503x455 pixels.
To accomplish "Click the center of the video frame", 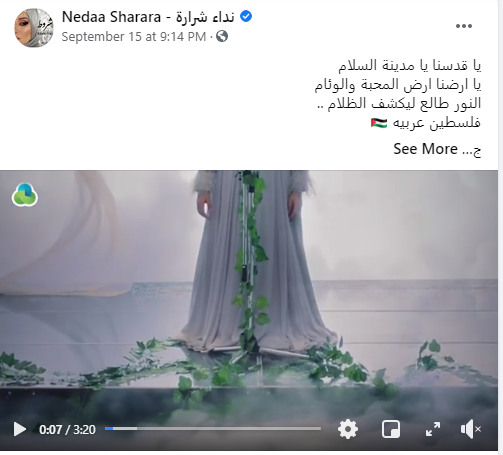I will pyautogui.click(x=249, y=310).
